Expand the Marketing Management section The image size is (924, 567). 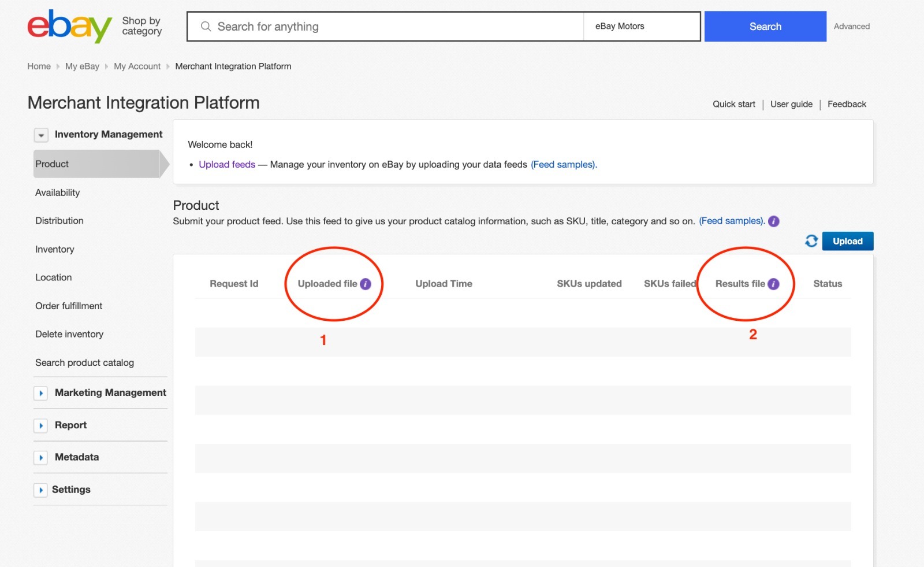(x=41, y=393)
